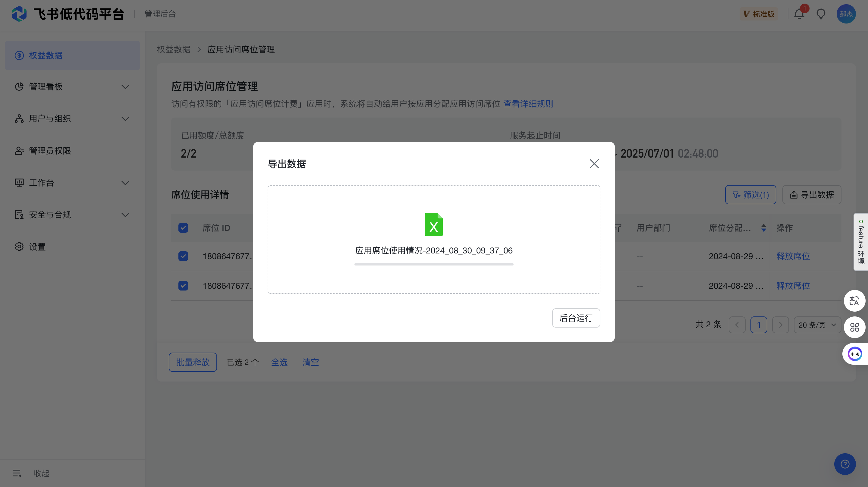Open the help question mark button

pos(845,464)
